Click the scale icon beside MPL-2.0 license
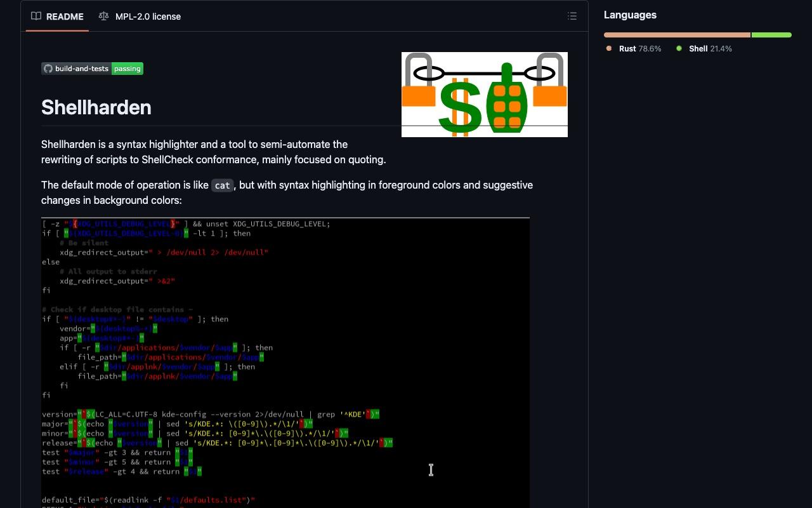812x508 pixels. [103, 17]
